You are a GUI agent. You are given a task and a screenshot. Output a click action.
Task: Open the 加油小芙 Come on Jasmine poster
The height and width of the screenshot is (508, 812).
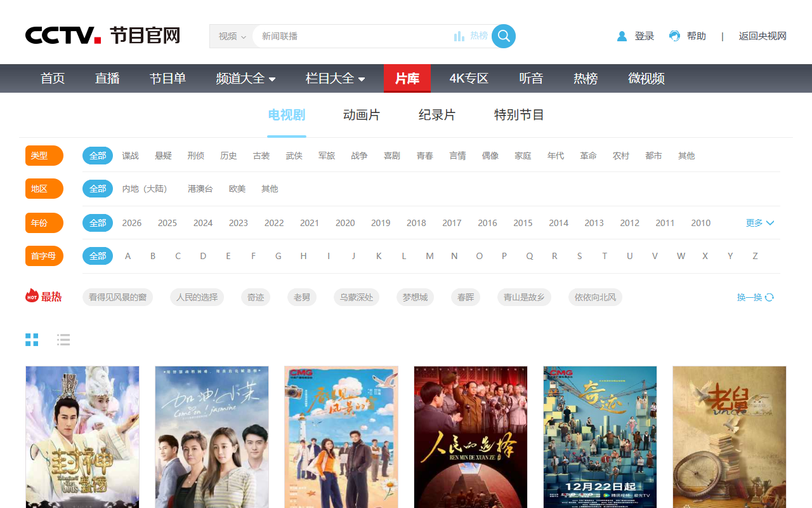click(x=212, y=437)
